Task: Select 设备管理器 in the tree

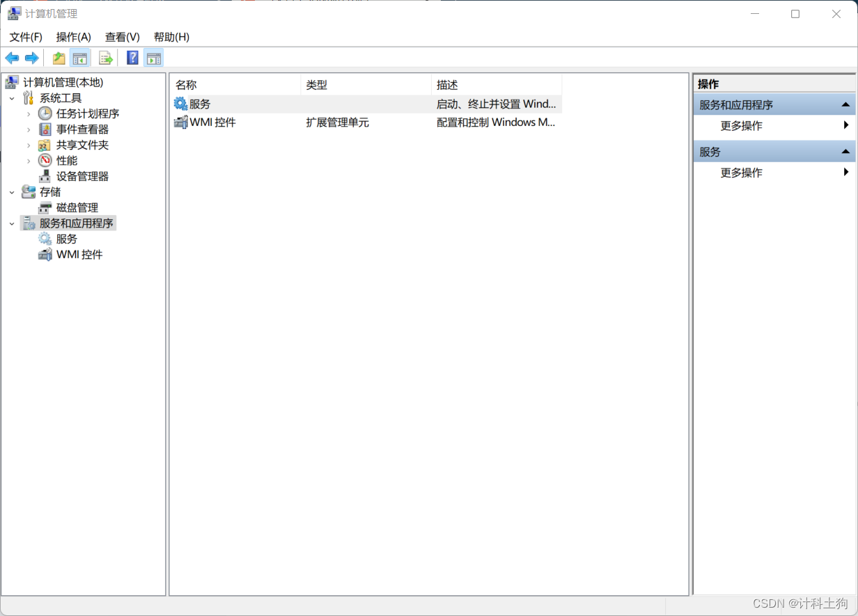Action: 83,176
